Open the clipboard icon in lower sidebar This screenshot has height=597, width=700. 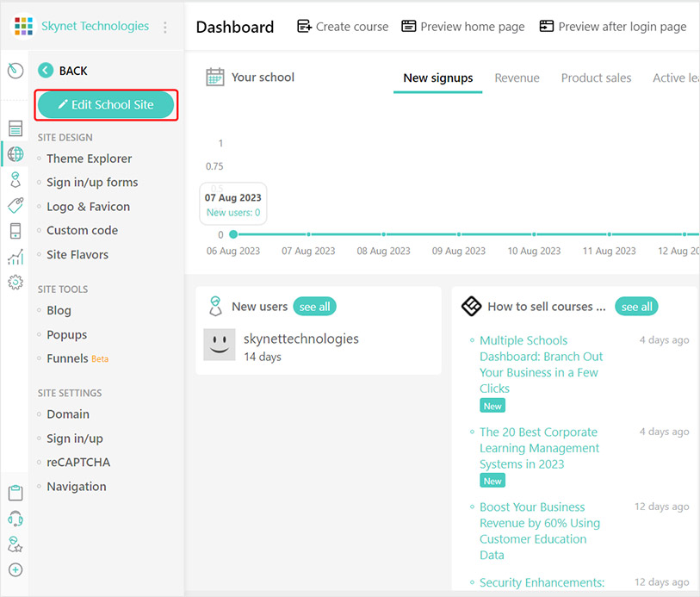[x=15, y=493]
